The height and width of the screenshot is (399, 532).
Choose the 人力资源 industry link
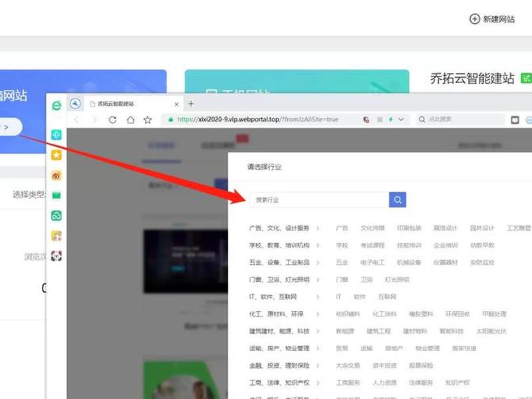[x=384, y=383]
